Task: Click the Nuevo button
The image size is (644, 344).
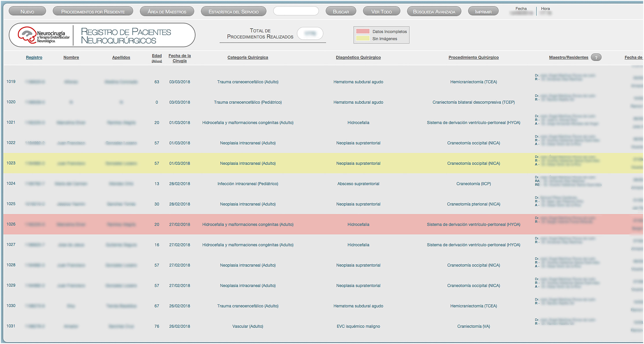Action: (27, 11)
